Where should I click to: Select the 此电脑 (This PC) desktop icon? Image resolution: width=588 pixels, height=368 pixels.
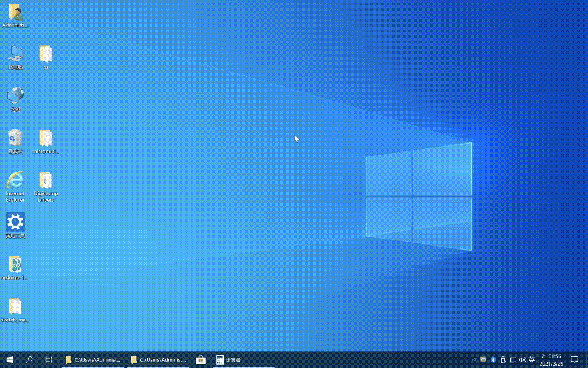coord(15,58)
